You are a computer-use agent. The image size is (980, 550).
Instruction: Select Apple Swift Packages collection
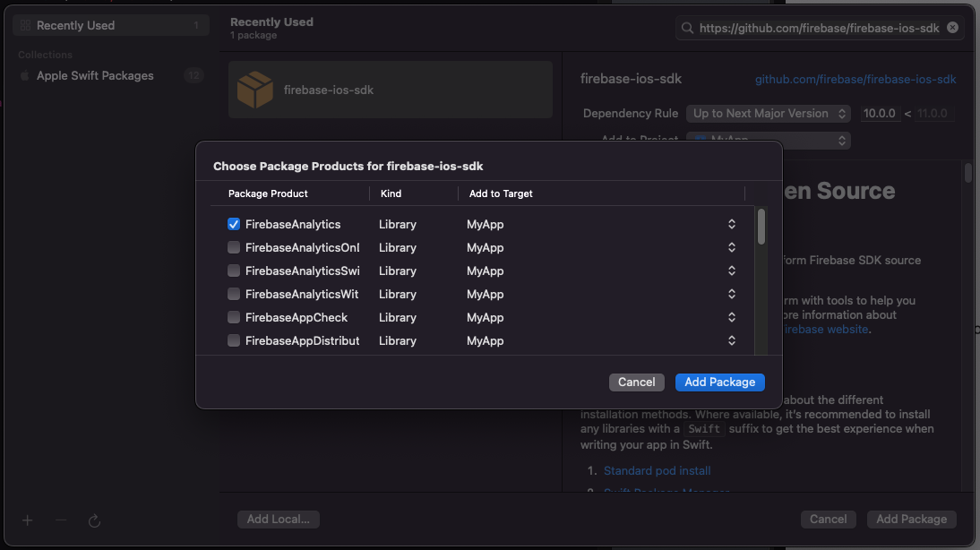click(95, 76)
